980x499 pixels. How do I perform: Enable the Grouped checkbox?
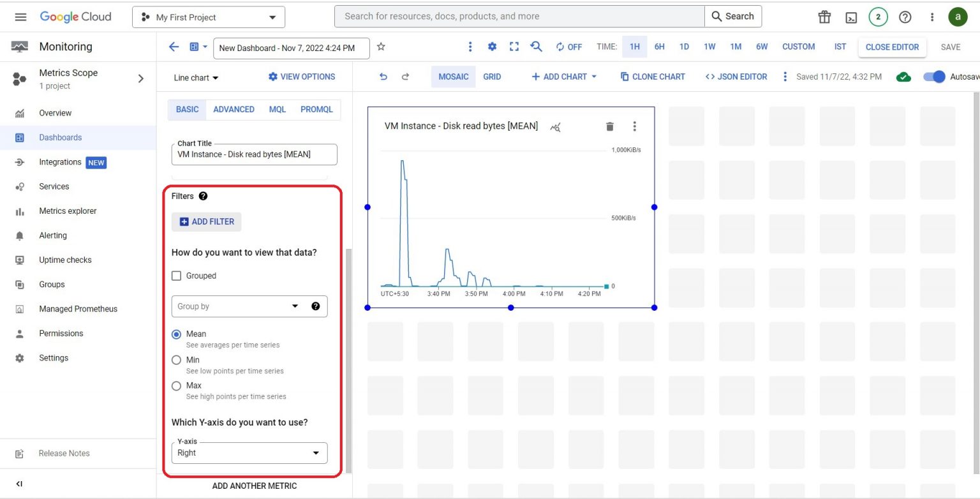(x=176, y=276)
